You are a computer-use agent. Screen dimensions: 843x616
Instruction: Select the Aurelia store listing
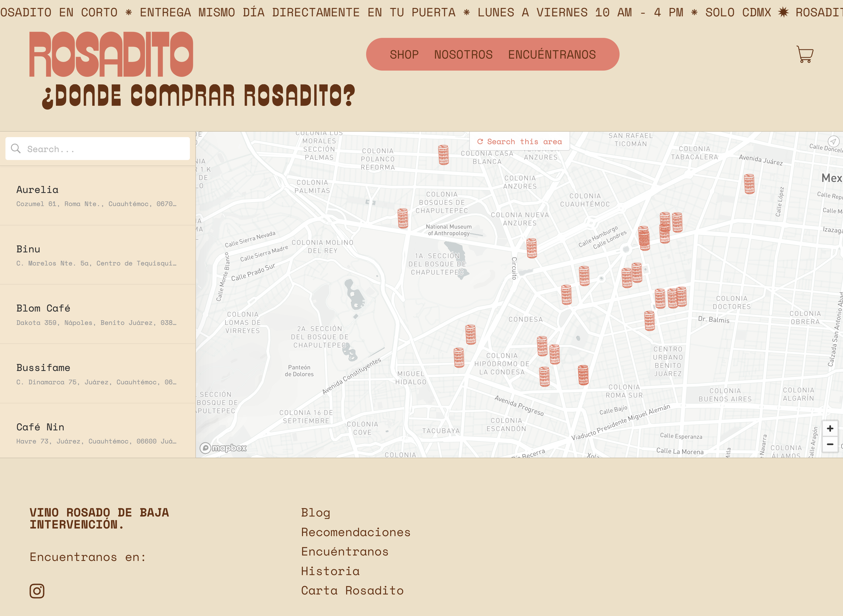pyautogui.click(x=97, y=195)
